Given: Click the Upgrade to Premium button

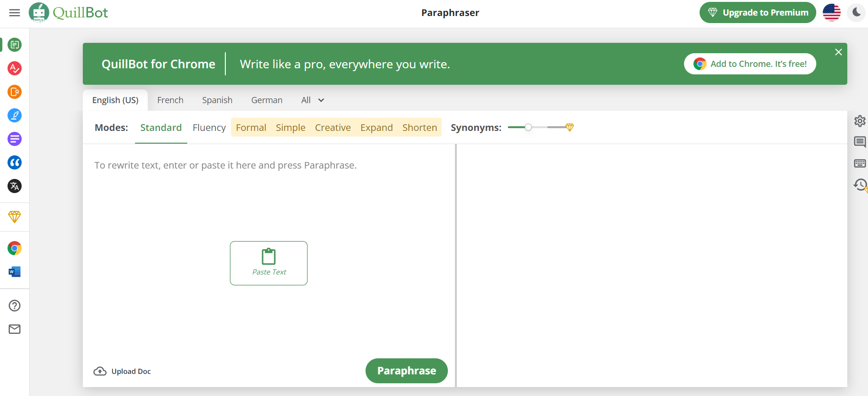Looking at the screenshot, I should coord(758,13).
